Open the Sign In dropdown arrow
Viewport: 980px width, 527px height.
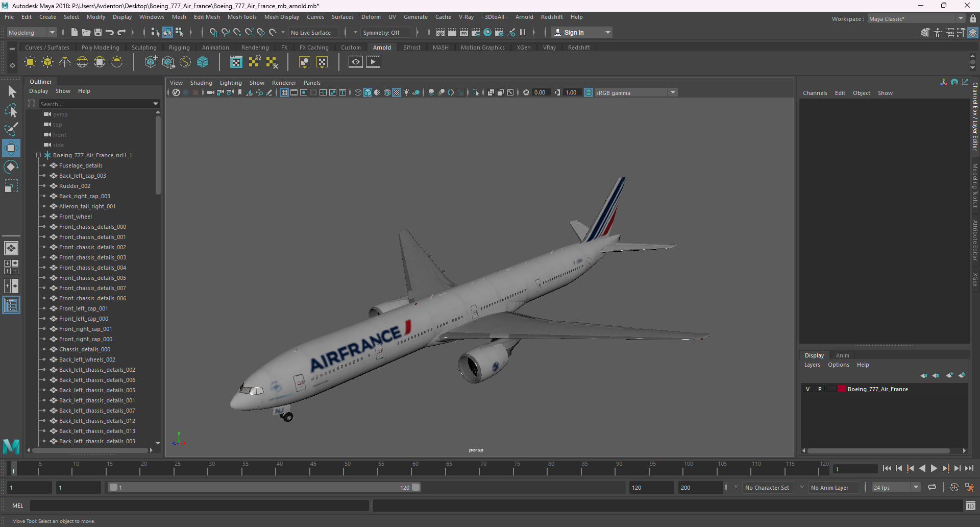607,32
